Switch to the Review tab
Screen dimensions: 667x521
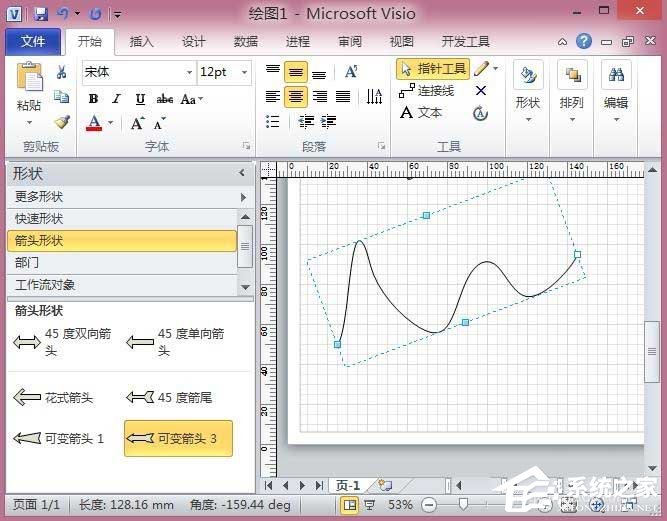point(350,42)
